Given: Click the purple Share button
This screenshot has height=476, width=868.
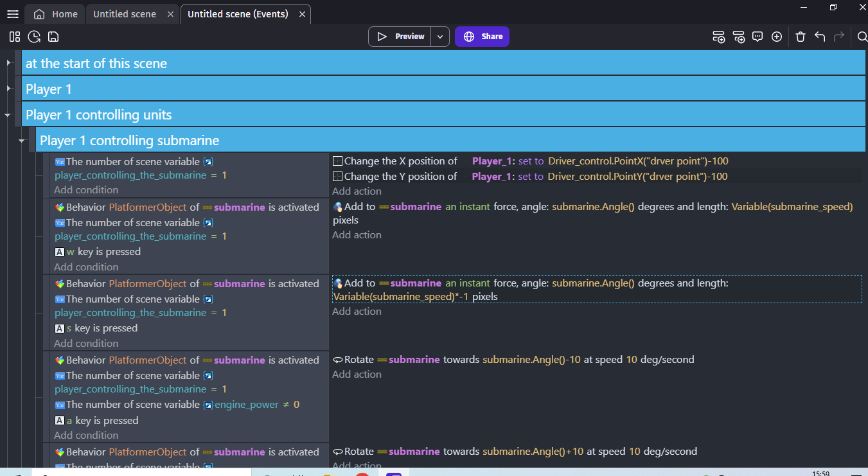Looking at the screenshot, I should (483, 37).
